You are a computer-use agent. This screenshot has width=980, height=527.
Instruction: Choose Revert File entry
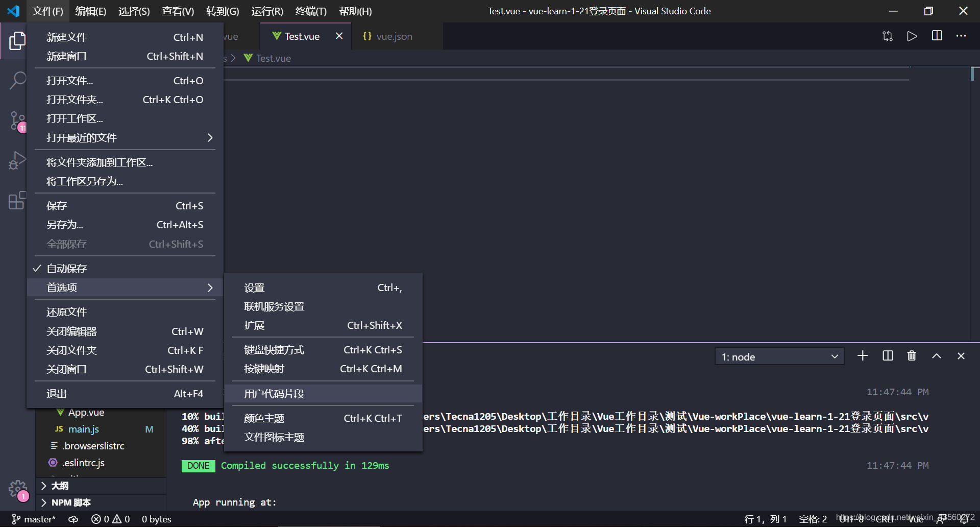125,312
